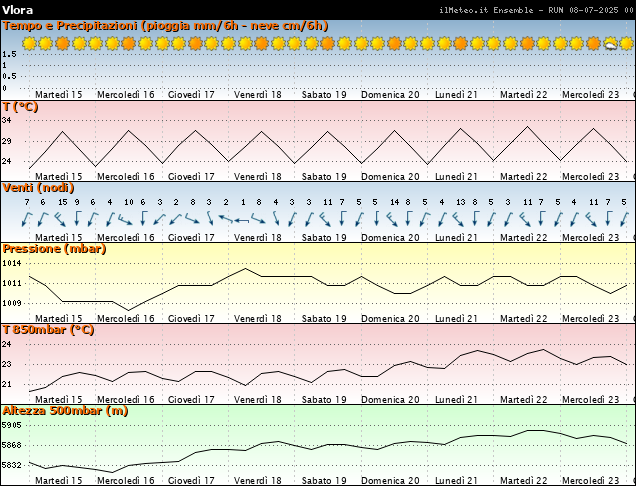Click the T 850mbar (°C) panel title
Viewport: 636px width, 486px height.
(x=48, y=329)
